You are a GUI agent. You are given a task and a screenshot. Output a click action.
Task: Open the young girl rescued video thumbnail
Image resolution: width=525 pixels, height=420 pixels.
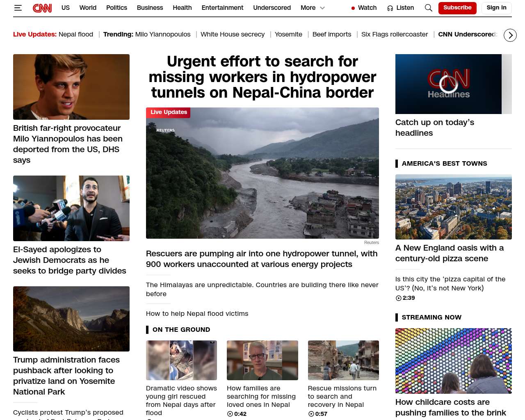tap(181, 360)
